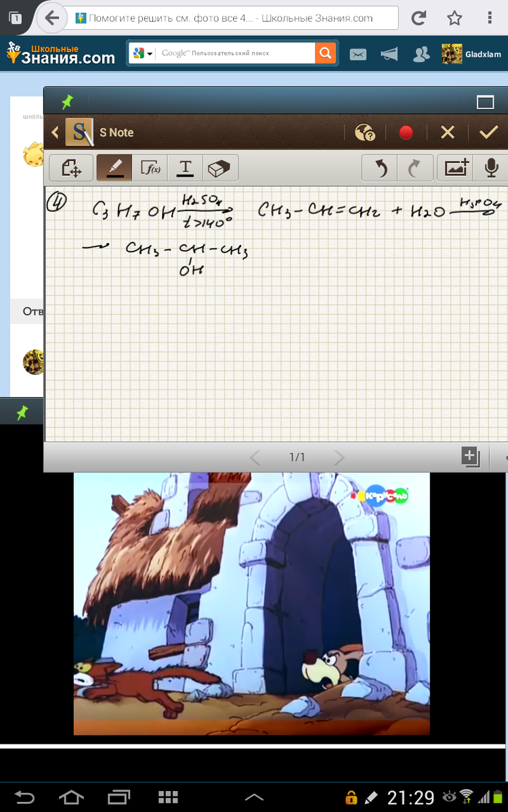Start voice recording with microphone
This screenshot has width=508, height=812.
[492, 168]
